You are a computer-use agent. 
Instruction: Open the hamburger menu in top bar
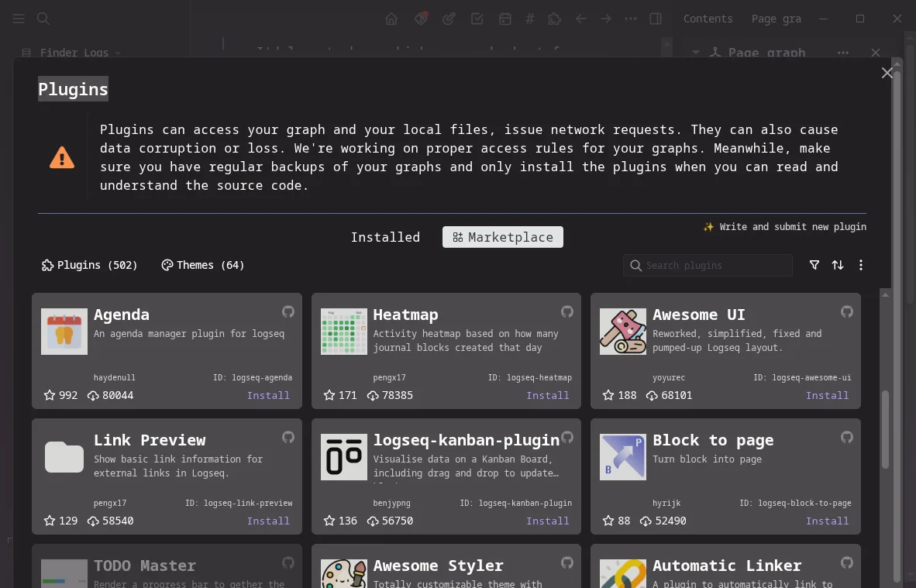19,19
